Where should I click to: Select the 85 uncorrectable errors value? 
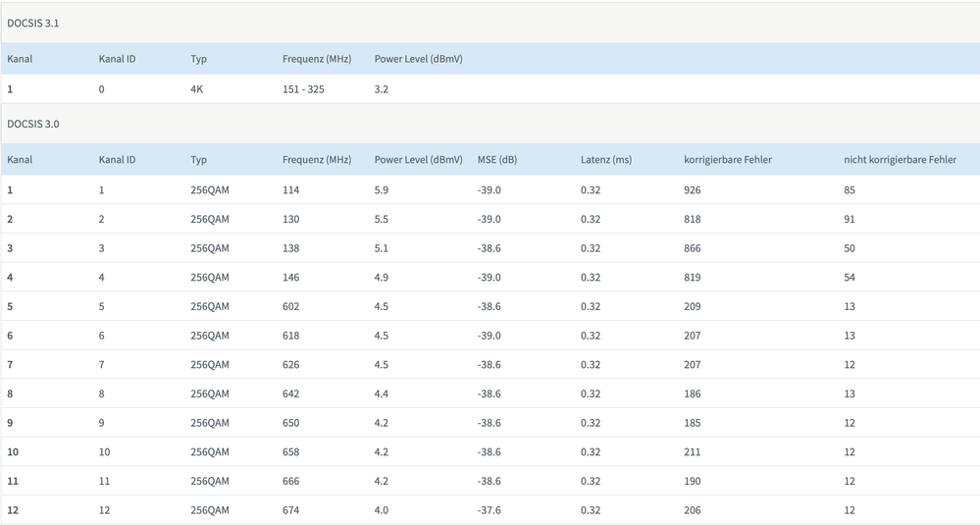850,190
